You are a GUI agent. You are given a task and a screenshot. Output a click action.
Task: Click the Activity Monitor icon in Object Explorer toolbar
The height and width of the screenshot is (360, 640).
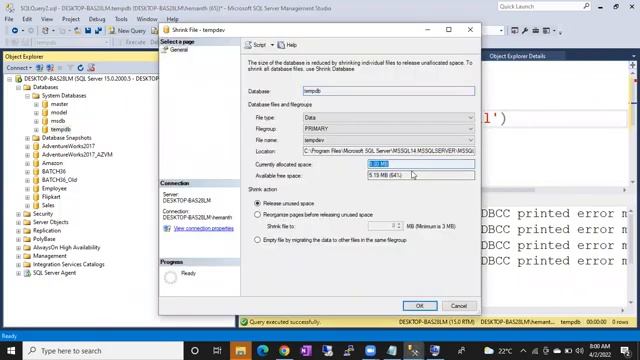click(91, 68)
